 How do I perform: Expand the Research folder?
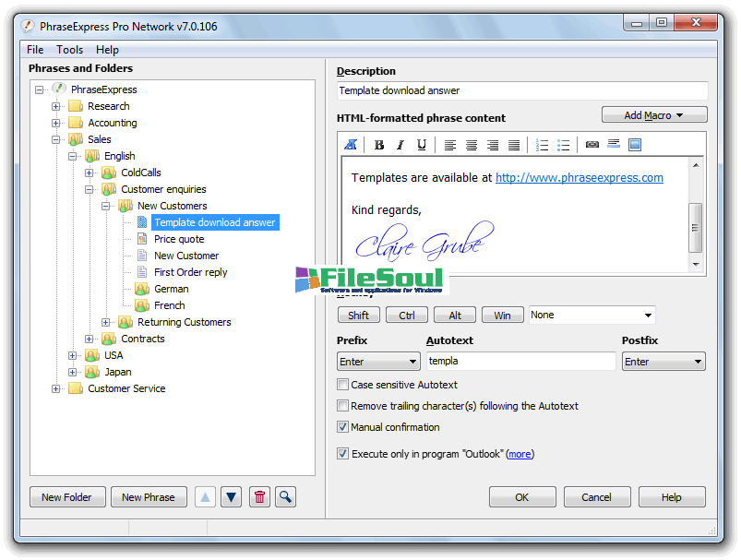pos(56,106)
